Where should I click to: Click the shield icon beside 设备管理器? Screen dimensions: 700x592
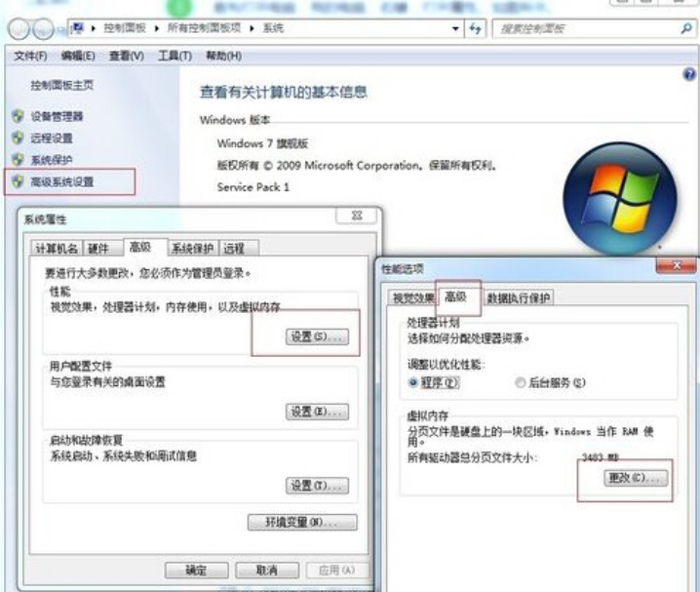(x=18, y=116)
